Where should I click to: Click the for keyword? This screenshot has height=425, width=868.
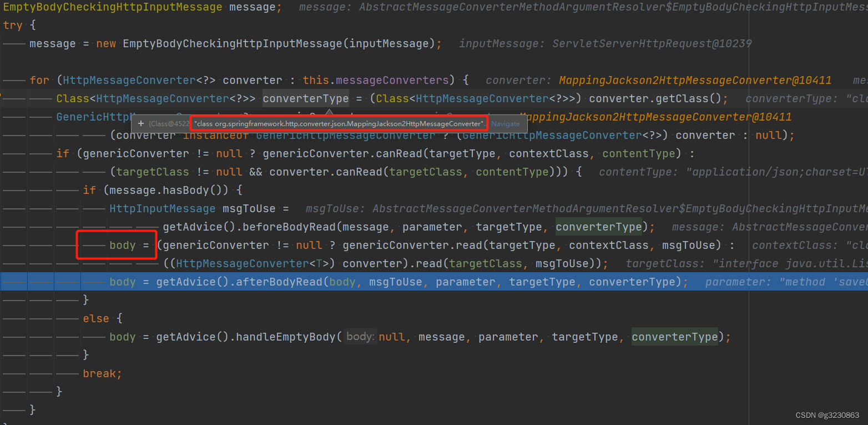39,80
